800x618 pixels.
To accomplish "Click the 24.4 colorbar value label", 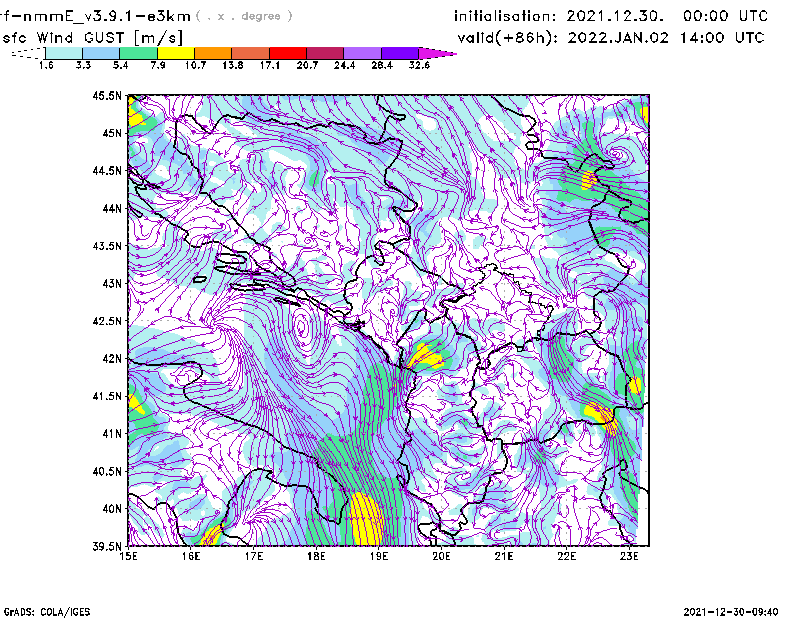I will click(344, 65).
